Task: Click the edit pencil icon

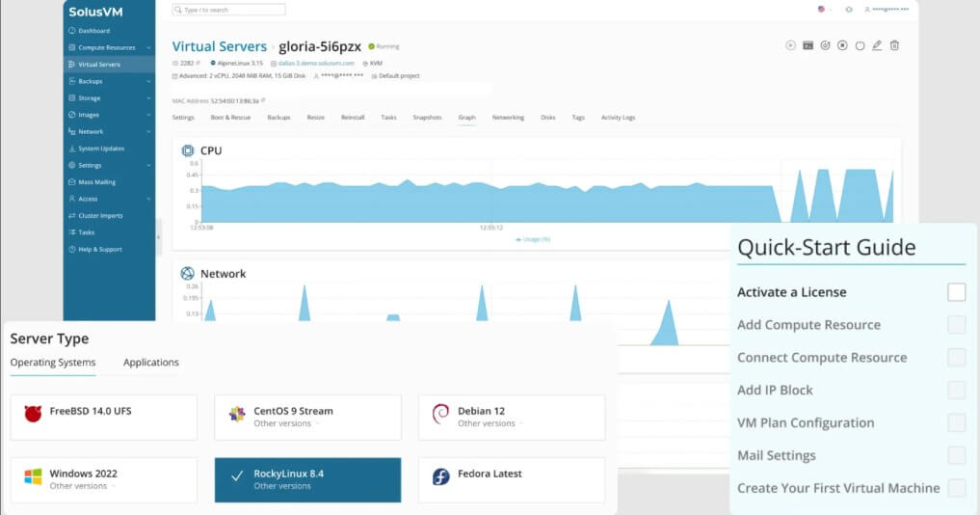Action: point(877,45)
